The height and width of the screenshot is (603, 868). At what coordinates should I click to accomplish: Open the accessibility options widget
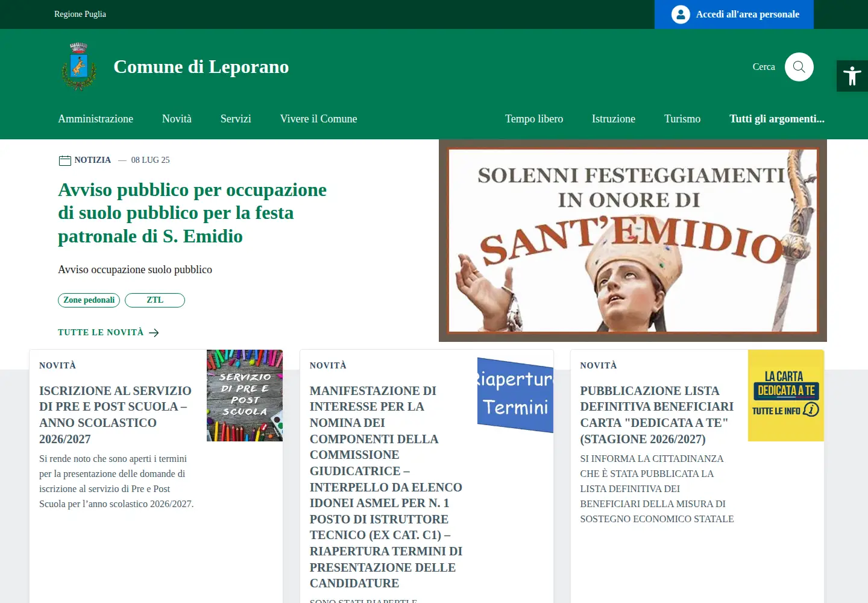(x=852, y=76)
